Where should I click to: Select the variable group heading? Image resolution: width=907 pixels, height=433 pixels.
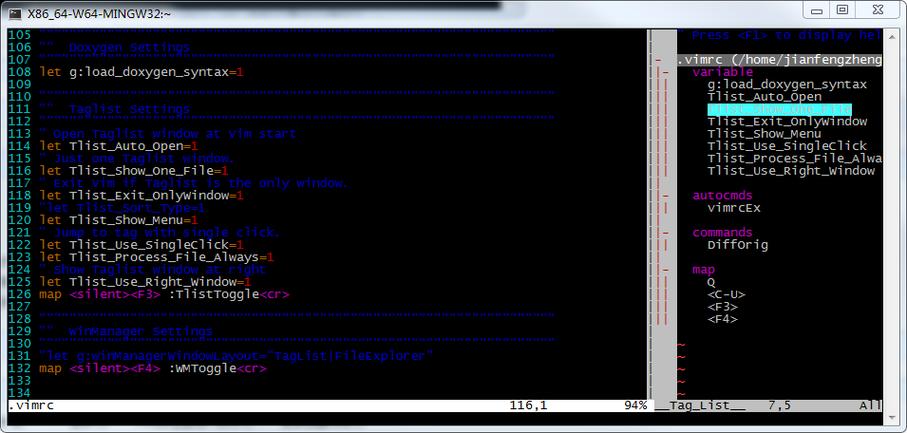coord(722,72)
